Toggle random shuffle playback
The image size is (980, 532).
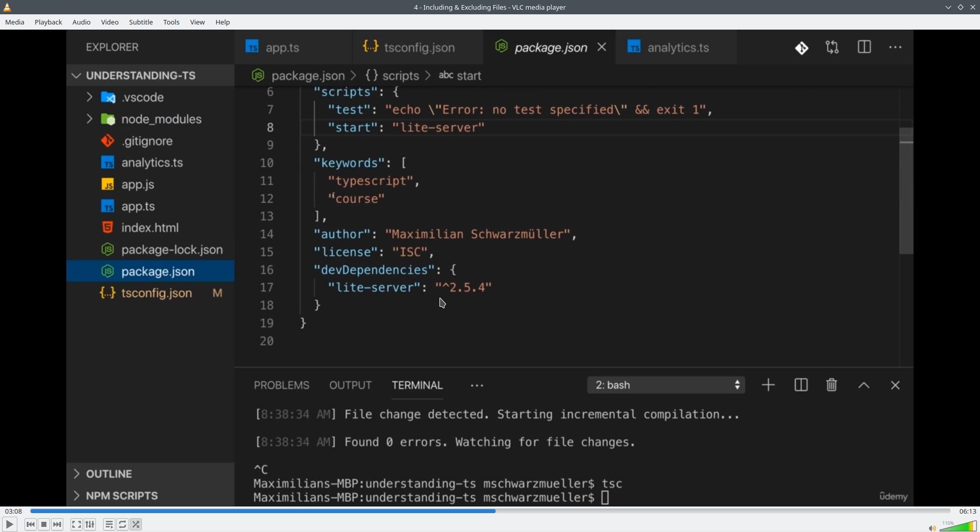[136, 524]
